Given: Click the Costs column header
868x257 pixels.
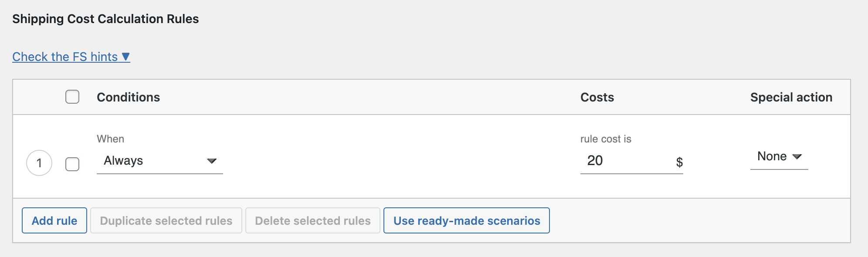Looking at the screenshot, I should point(597,97).
